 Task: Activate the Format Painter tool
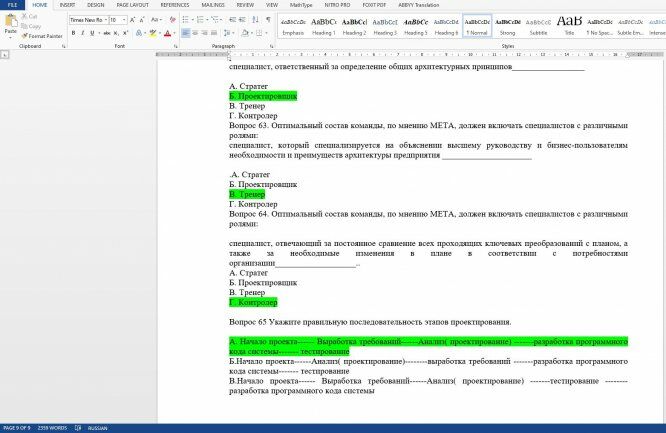pos(42,36)
